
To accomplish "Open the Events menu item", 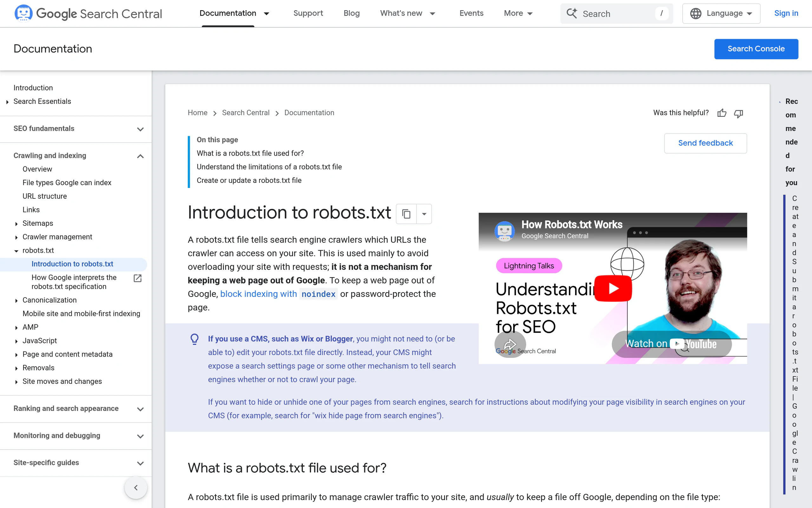I will (471, 13).
